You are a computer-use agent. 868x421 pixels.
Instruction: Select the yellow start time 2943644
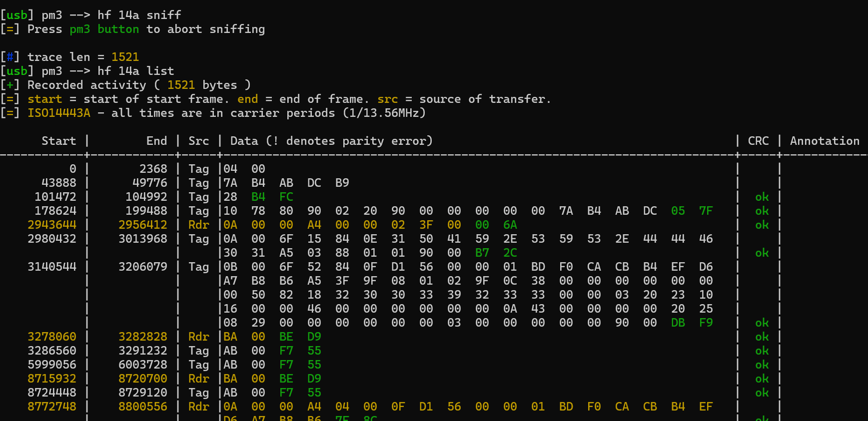point(52,225)
